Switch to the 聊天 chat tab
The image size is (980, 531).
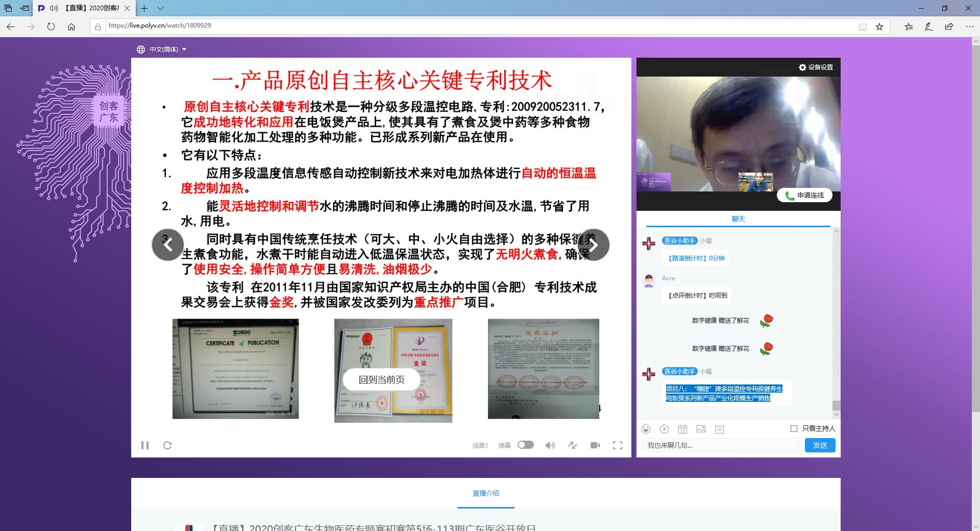(738, 219)
